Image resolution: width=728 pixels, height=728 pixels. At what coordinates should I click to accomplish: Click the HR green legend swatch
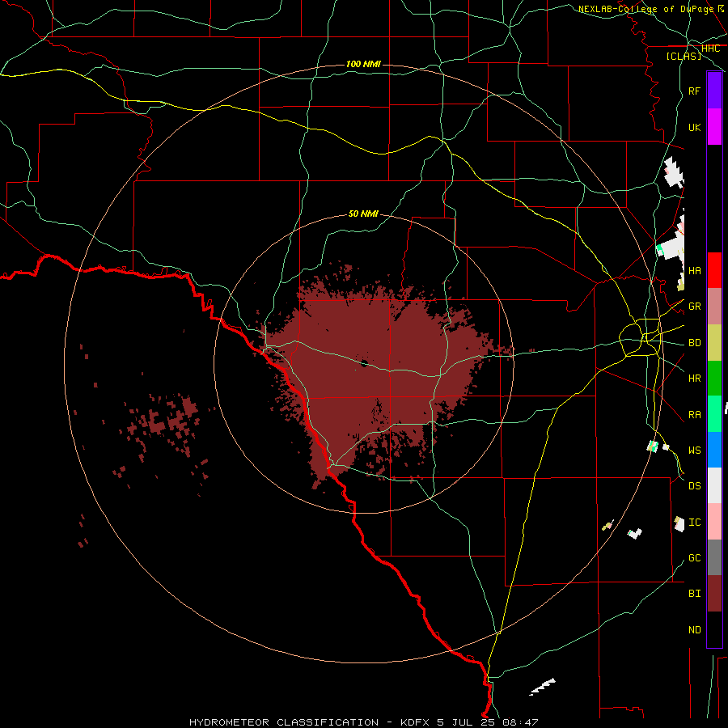714,378
